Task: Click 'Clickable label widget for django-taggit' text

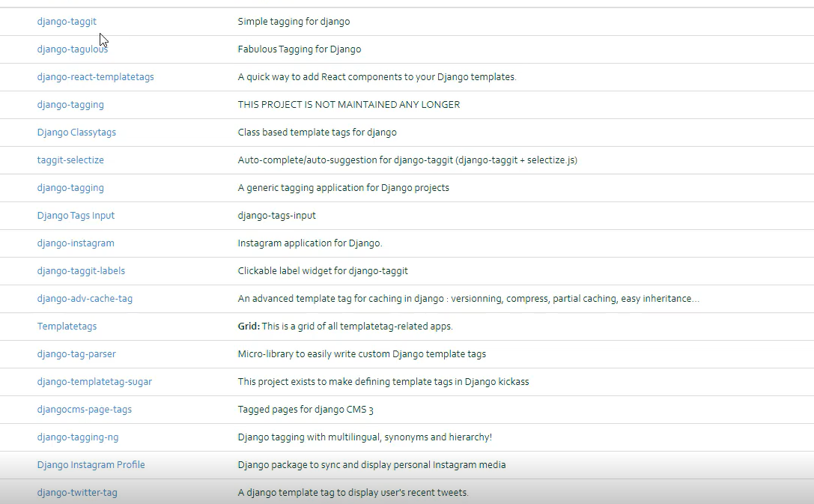Action: 323,271
